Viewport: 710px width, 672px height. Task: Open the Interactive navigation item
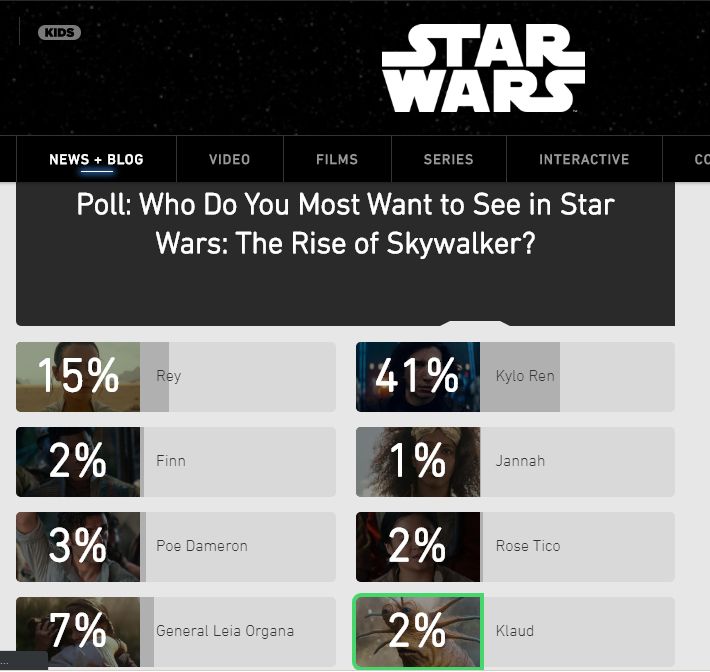pyautogui.click(x=584, y=159)
